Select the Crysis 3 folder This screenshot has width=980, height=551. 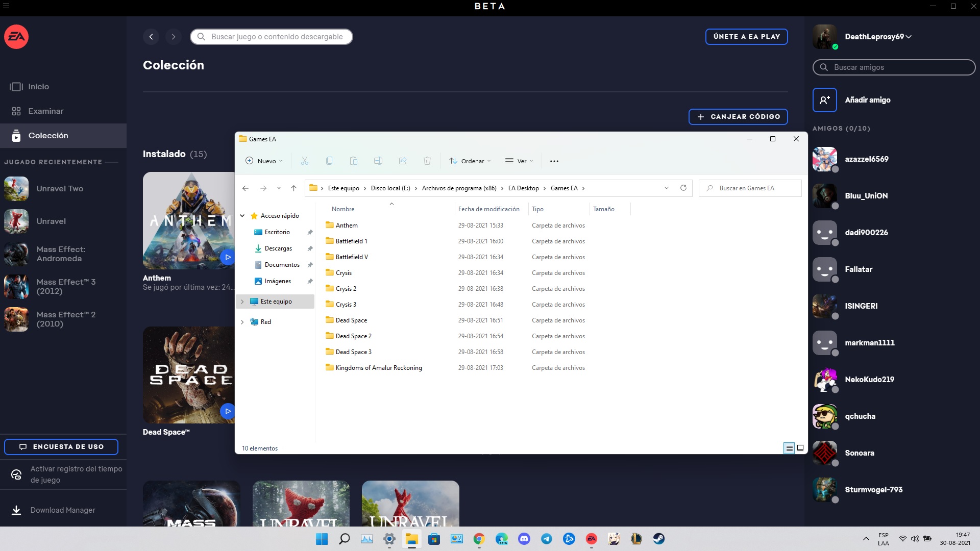pos(346,305)
